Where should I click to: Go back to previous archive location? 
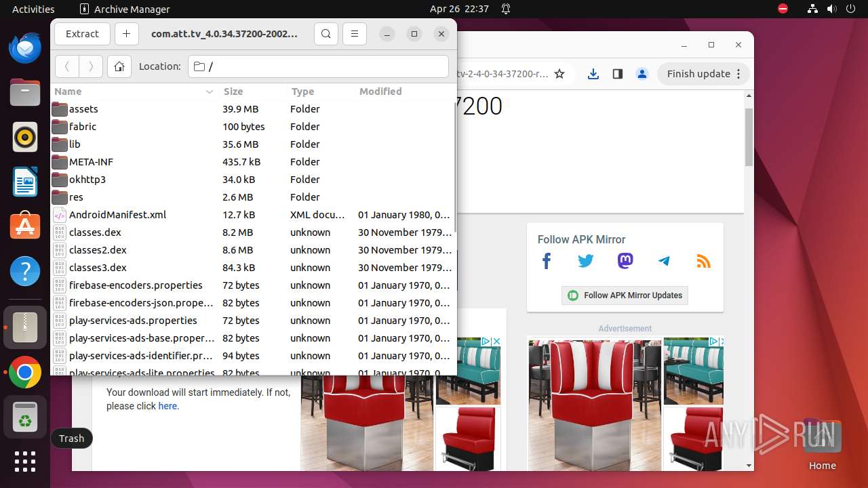coord(66,66)
